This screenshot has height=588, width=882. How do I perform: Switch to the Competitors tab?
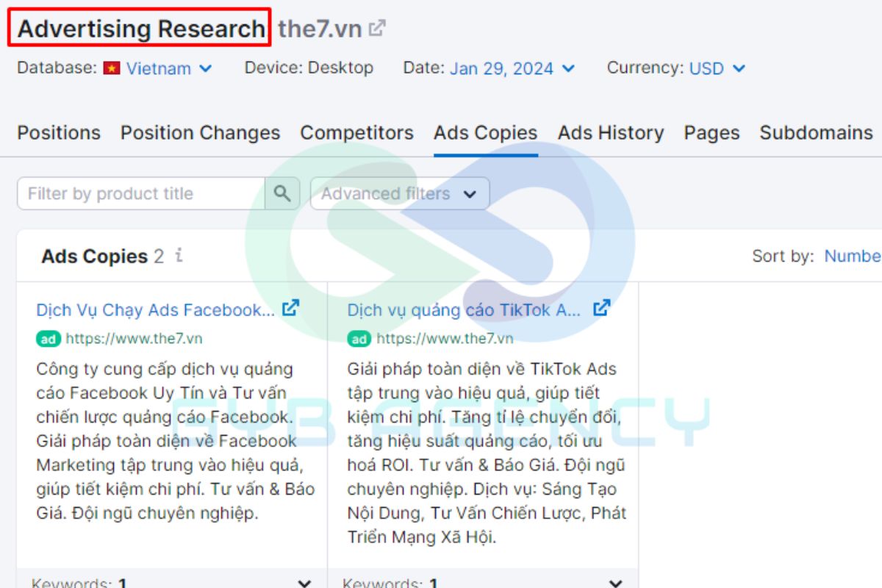(x=357, y=133)
